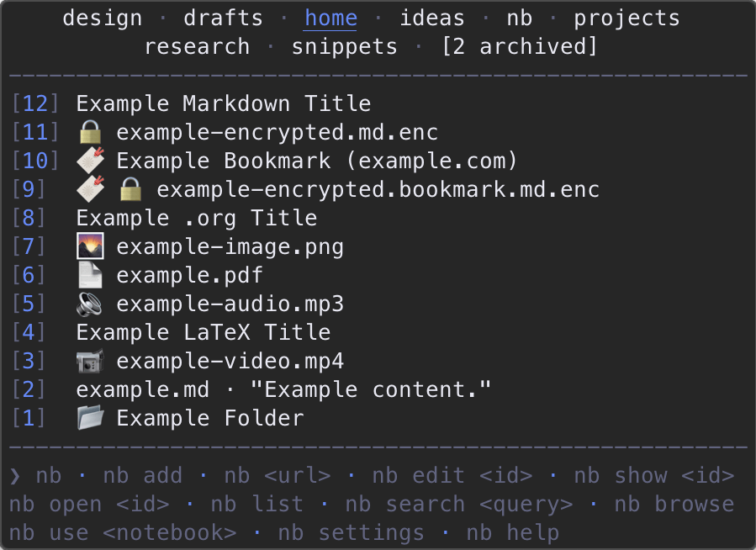The height and width of the screenshot is (550, 756).
Task: Select the Example Markdown Title item
Action: pyautogui.click(x=223, y=103)
